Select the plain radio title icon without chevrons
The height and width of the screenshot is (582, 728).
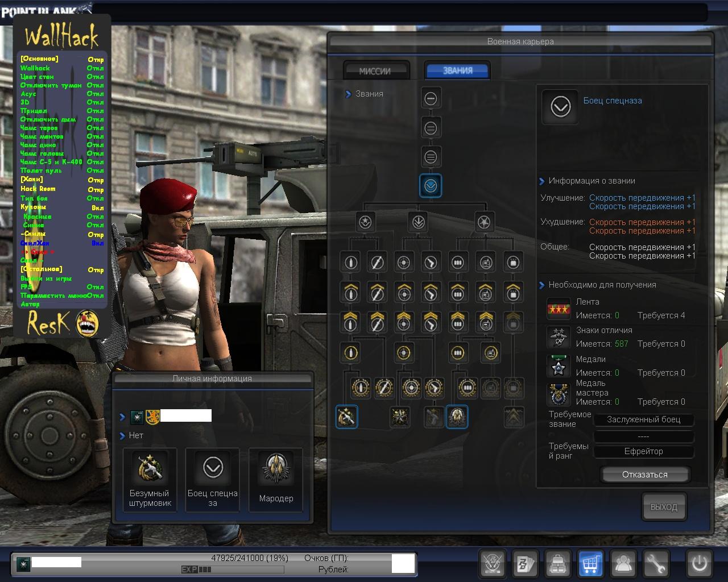[486, 263]
